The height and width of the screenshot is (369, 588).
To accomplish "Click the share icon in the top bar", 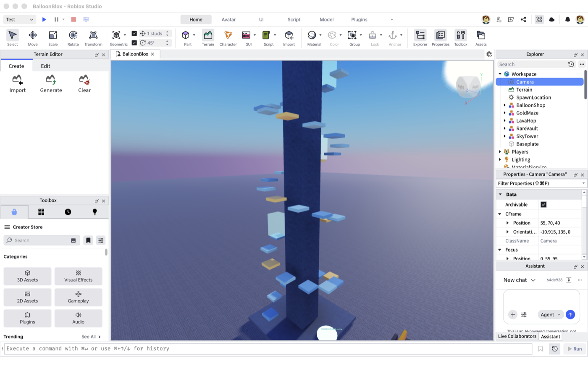I will pos(523,19).
